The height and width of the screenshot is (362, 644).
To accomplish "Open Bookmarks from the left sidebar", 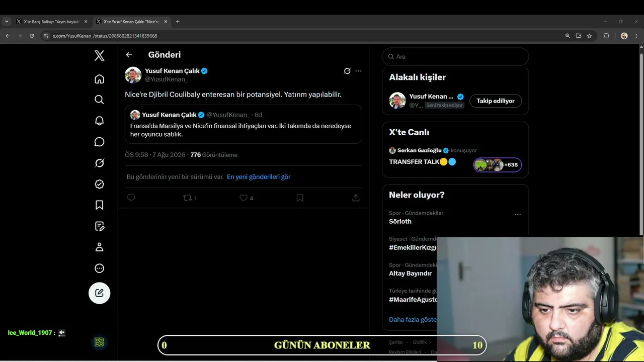I will pos(100,205).
